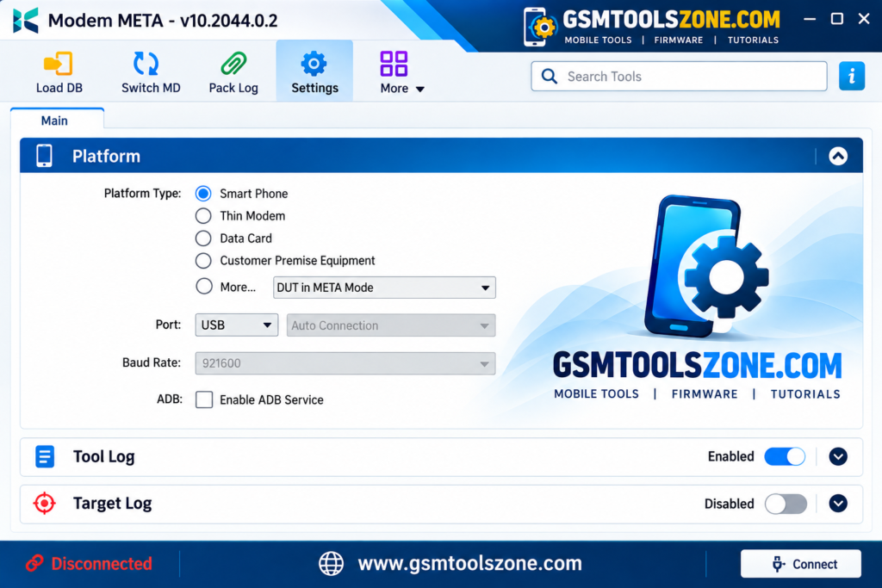The image size is (882, 588).
Task: Open the Load DB tool
Action: tap(59, 72)
